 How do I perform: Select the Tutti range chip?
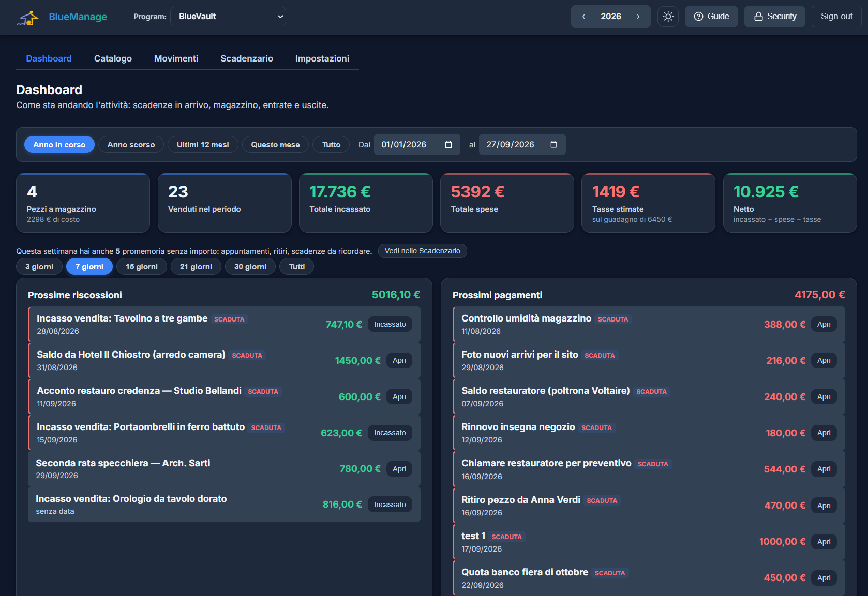297,267
